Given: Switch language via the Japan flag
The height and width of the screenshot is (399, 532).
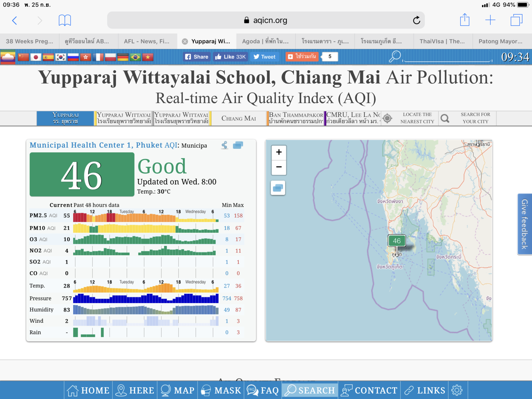Looking at the screenshot, I should (x=36, y=57).
